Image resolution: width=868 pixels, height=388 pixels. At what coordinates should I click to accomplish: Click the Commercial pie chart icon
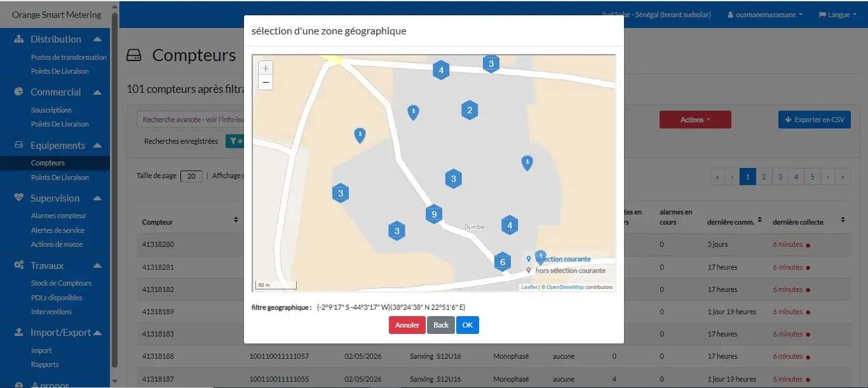tap(18, 92)
